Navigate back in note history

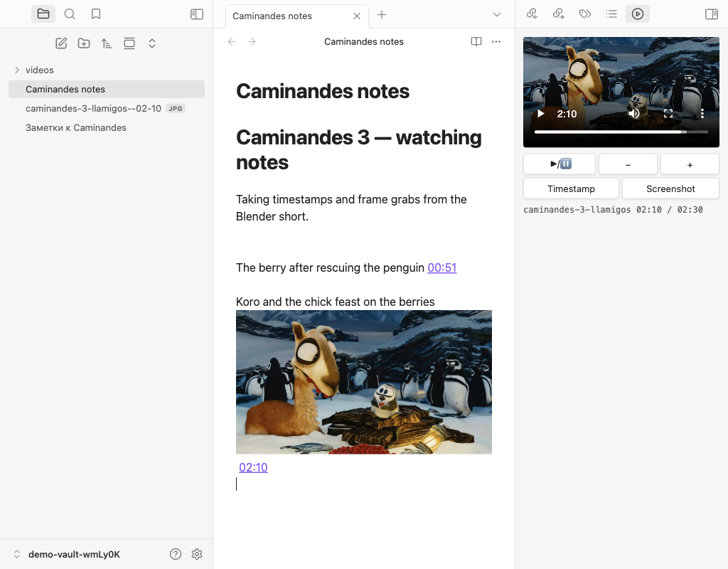tap(232, 42)
